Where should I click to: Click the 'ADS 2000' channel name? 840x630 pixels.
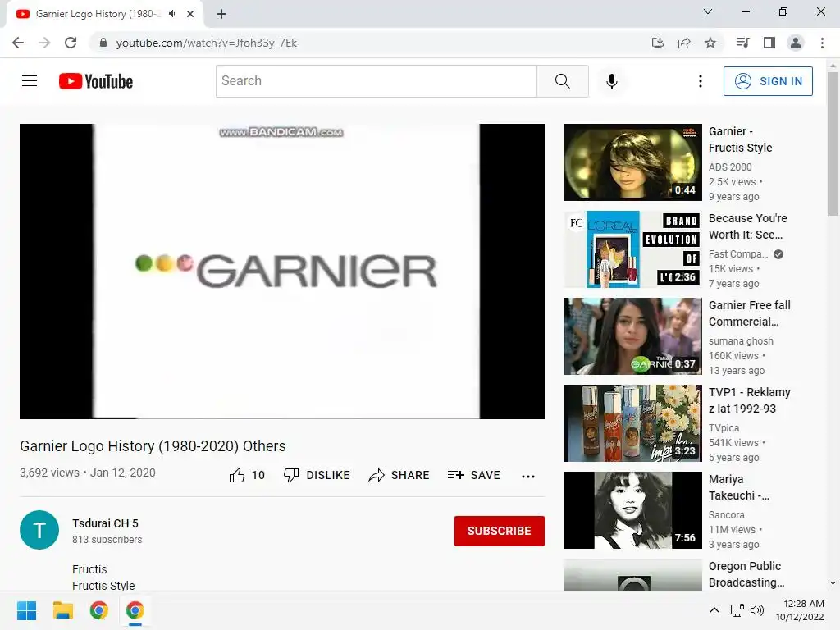(x=730, y=167)
